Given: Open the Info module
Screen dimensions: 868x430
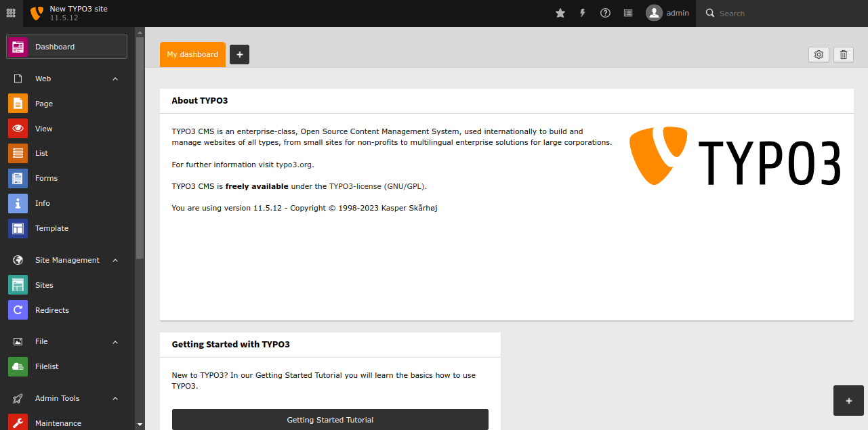Looking at the screenshot, I should pos(67,203).
